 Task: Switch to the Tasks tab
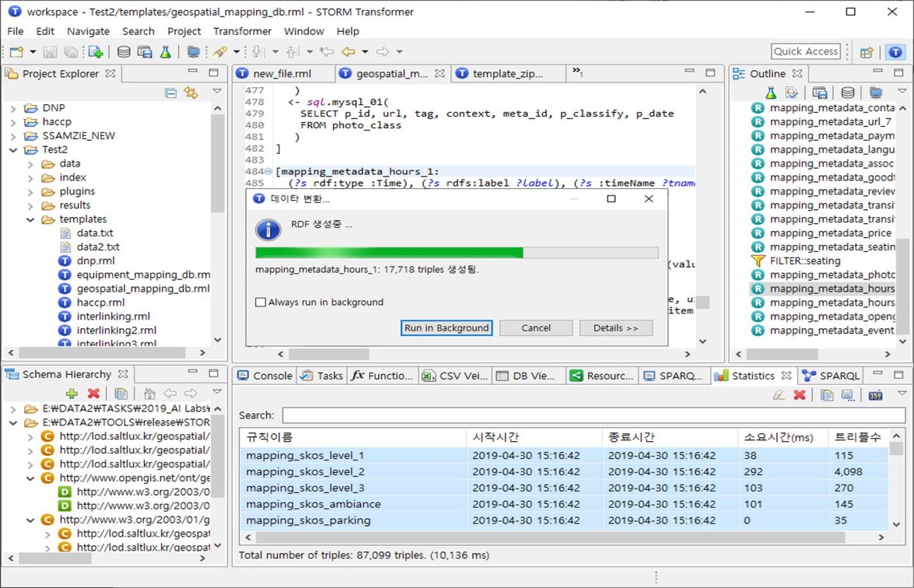coord(322,376)
